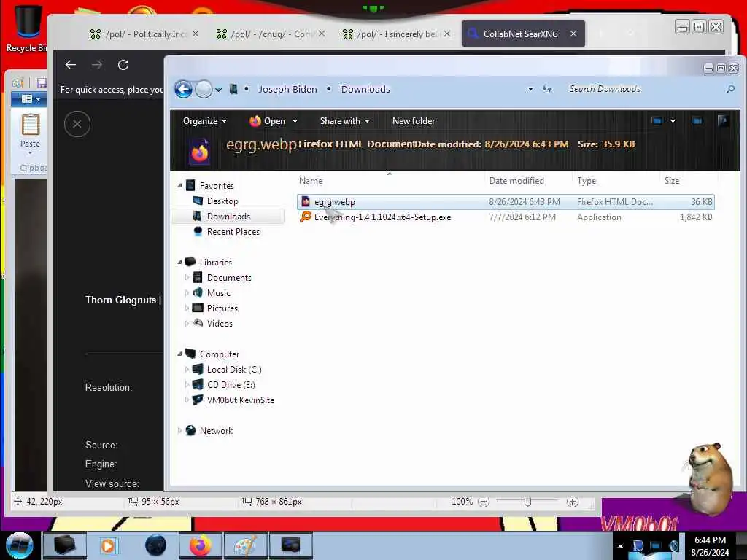
Task: Click the Network icon in navigation pane
Action: [x=190, y=430]
